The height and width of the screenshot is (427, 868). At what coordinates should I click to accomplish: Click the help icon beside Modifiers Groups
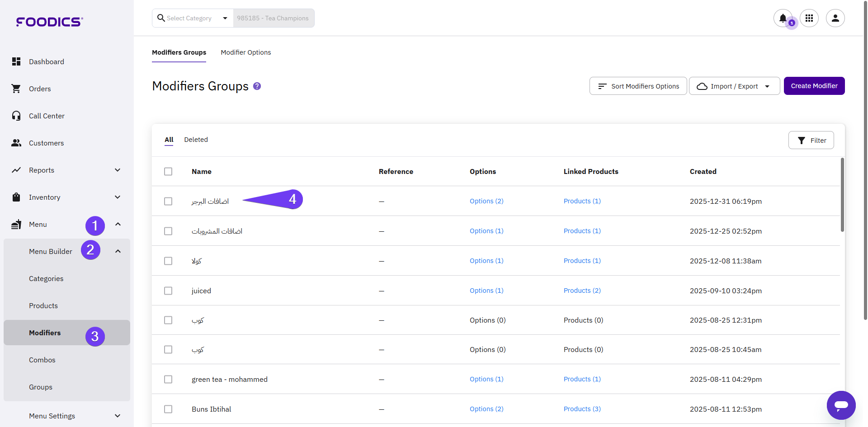tap(257, 86)
